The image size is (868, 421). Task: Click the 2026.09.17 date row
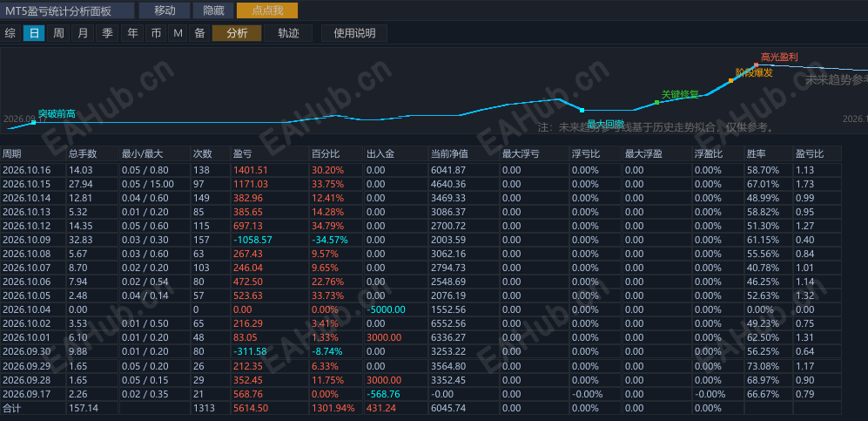(x=26, y=394)
